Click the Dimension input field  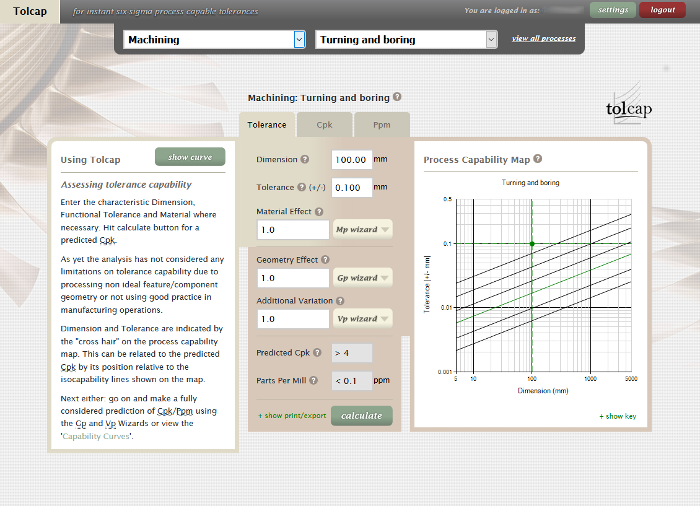pos(352,159)
